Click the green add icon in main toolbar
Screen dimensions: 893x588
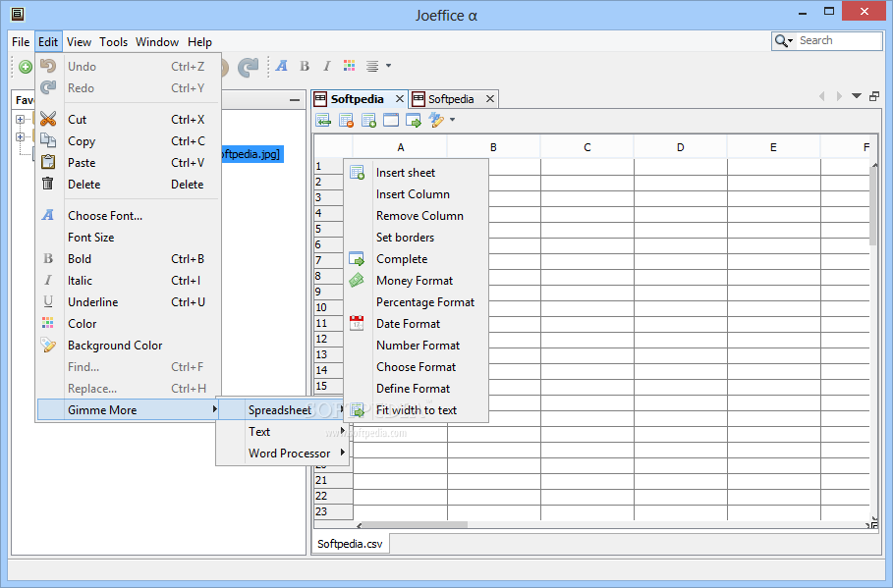pyautogui.click(x=26, y=67)
